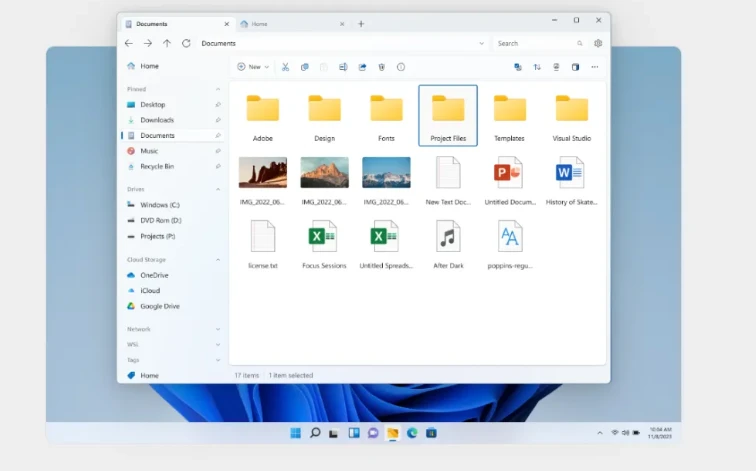Screen dimensions: 756x471
Task: Open Microsoft Store from the taskbar
Action: pos(431,433)
